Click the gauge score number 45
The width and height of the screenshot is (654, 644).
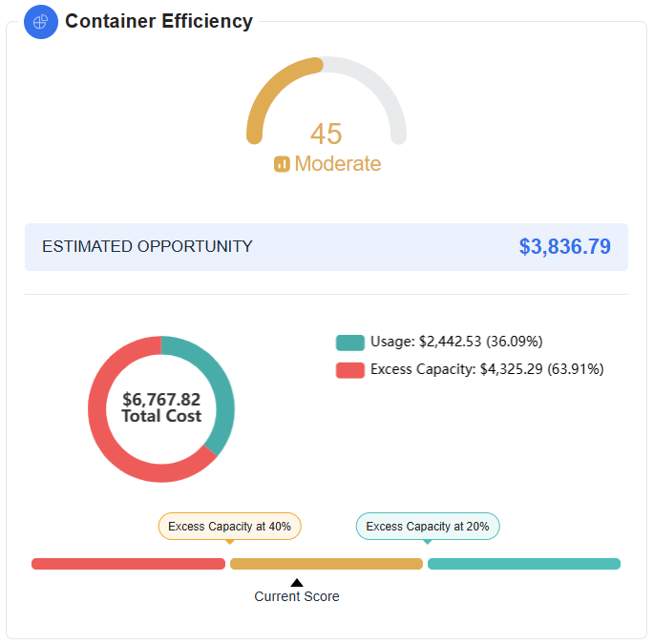(x=326, y=135)
